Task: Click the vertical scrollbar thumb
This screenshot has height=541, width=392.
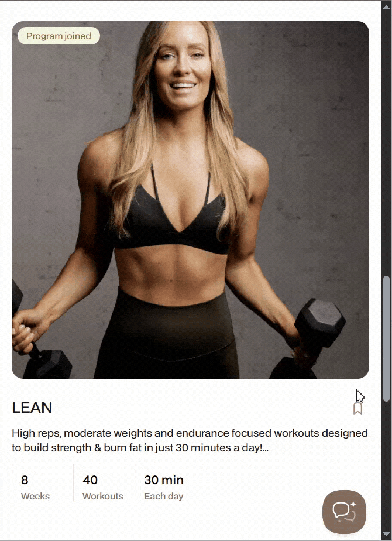Action: click(x=387, y=338)
